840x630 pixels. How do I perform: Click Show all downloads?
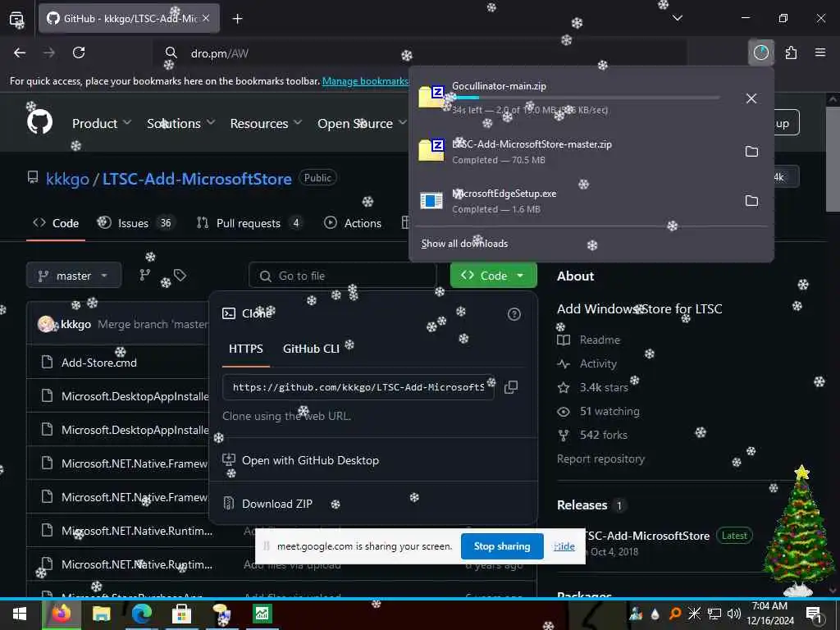tap(464, 243)
